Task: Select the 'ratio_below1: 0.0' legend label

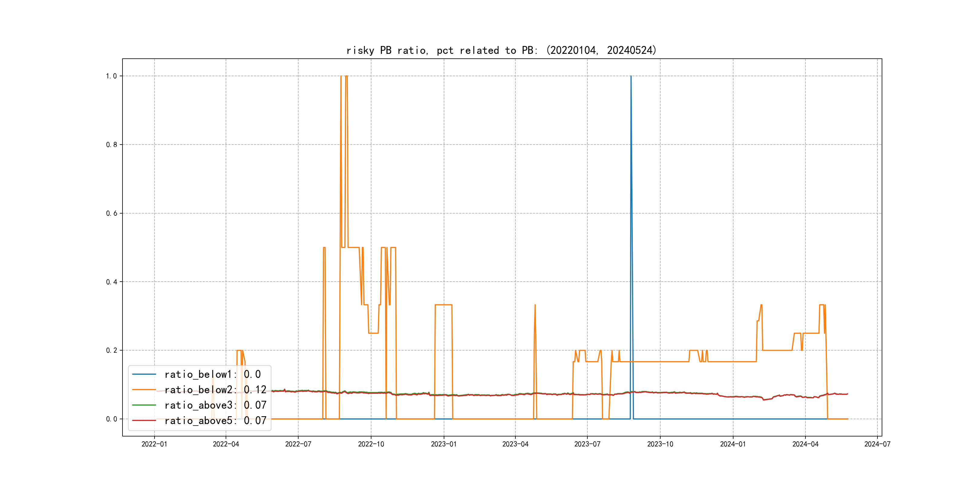Action: point(212,374)
